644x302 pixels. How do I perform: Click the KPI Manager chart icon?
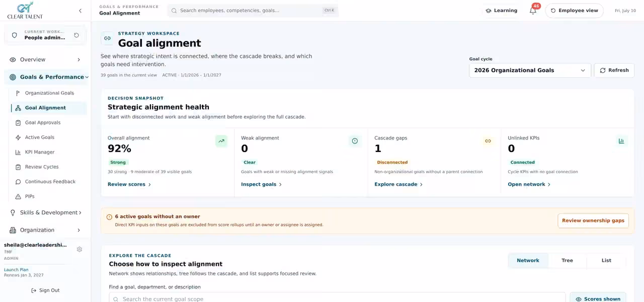coord(18,152)
